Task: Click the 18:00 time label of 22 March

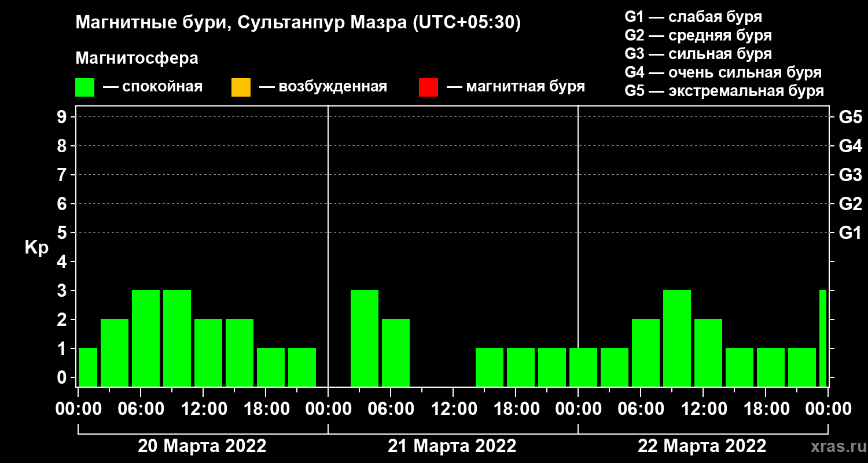Action: tap(766, 409)
